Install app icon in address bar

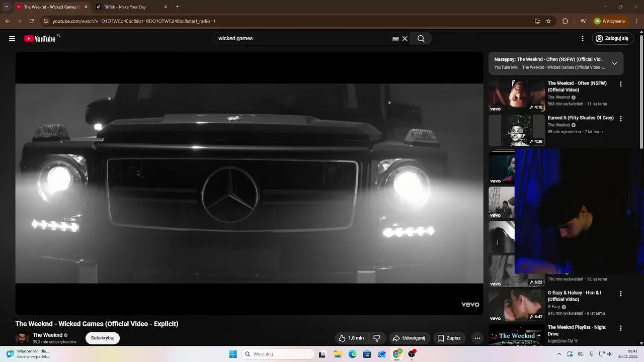click(x=537, y=21)
